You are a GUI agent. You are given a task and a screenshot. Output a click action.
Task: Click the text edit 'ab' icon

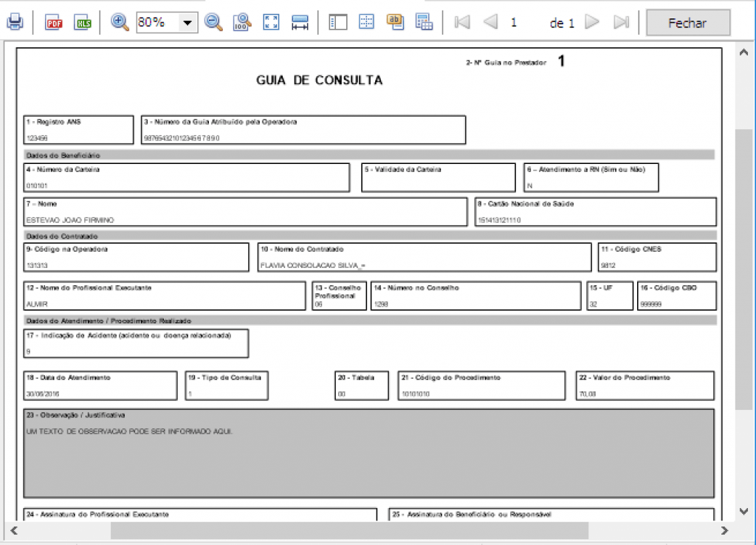coord(396,22)
